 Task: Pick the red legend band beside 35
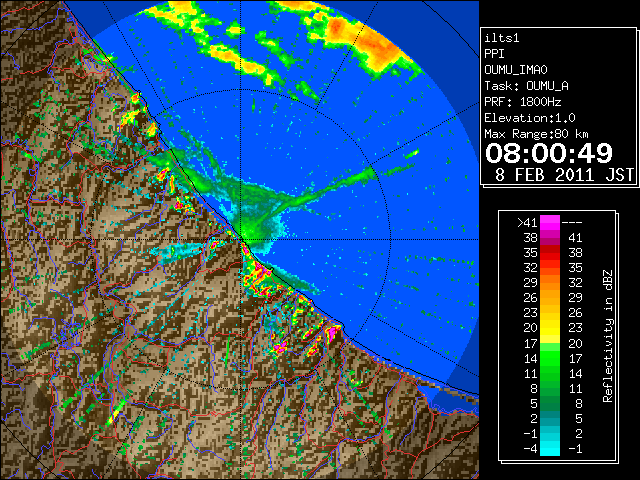click(550, 253)
